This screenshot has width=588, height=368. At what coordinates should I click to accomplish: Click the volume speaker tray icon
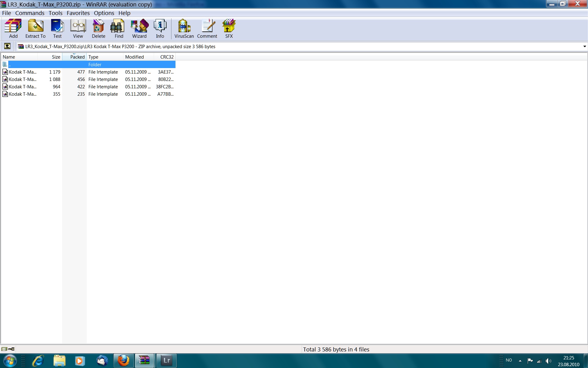click(x=548, y=361)
